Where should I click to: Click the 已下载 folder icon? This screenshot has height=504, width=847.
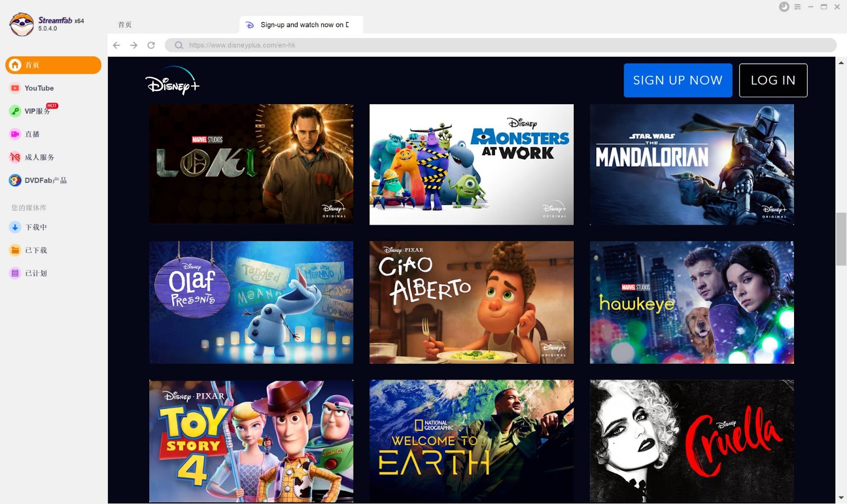[x=15, y=250]
